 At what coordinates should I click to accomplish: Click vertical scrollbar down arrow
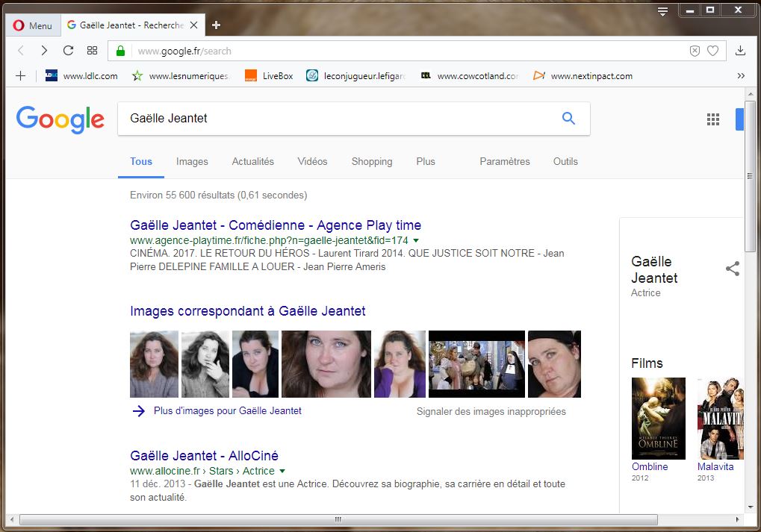pos(751,507)
